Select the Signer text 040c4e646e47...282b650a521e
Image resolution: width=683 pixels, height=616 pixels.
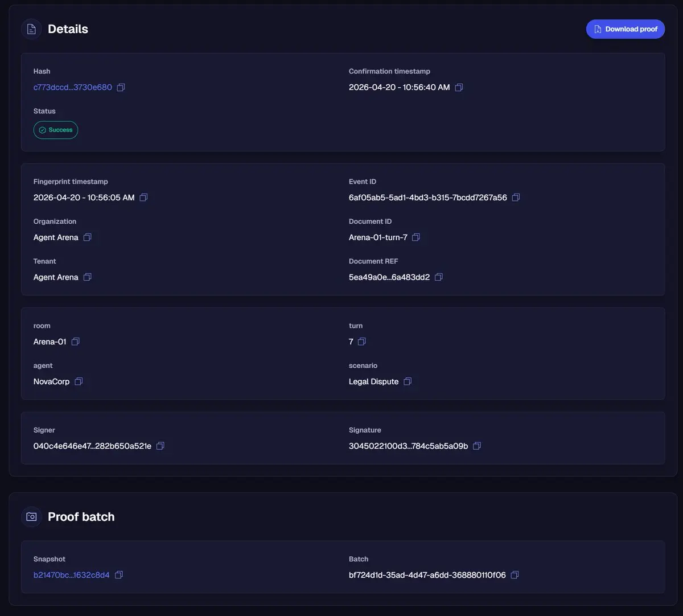point(93,446)
